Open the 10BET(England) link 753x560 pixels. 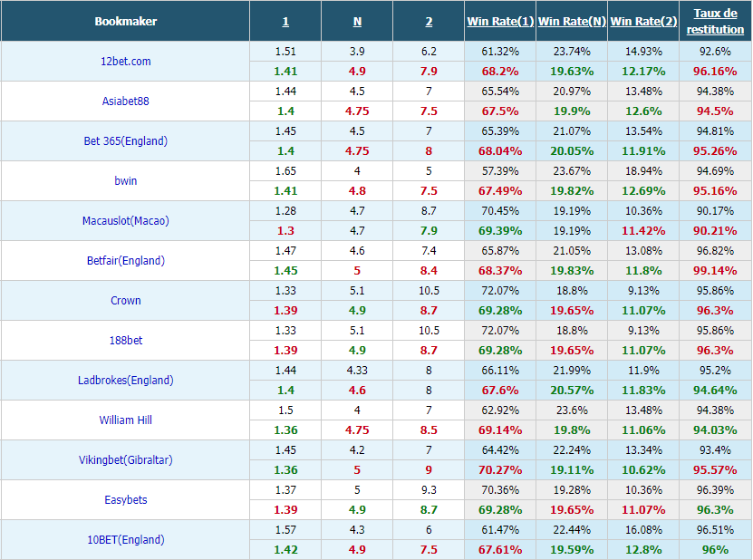(x=125, y=540)
